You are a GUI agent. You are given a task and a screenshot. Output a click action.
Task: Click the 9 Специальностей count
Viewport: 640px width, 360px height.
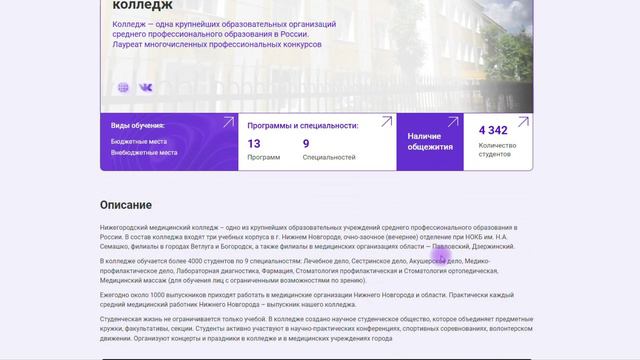(329, 149)
